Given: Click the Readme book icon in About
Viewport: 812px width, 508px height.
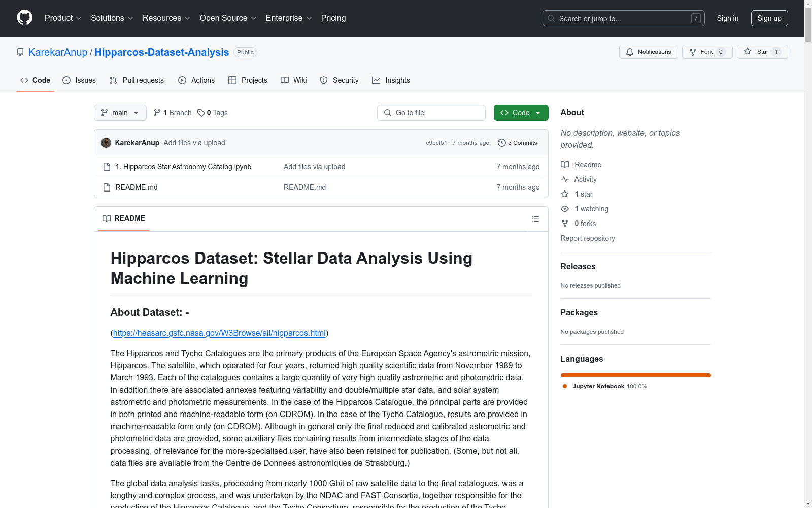Looking at the screenshot, I should click(565, 165).
